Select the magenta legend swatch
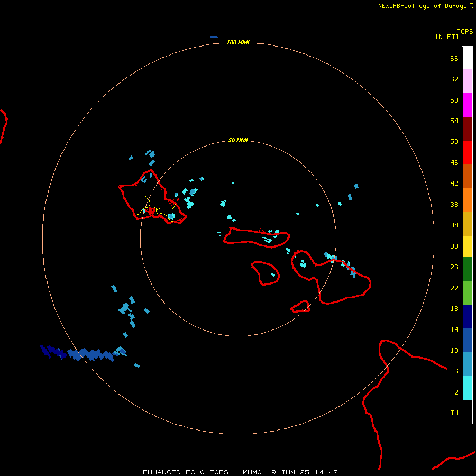476x476 pixels. pos(467,105)
